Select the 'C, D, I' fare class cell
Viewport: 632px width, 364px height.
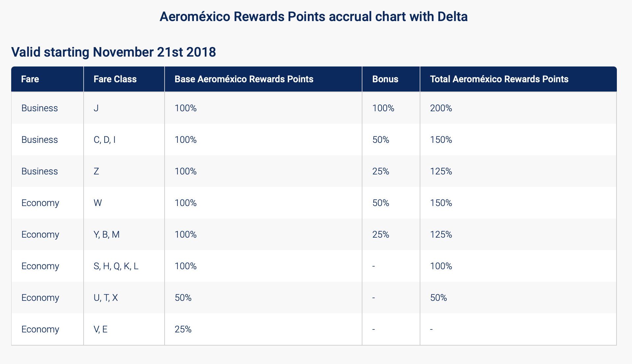pyautogui.click(x=104, y=140)
